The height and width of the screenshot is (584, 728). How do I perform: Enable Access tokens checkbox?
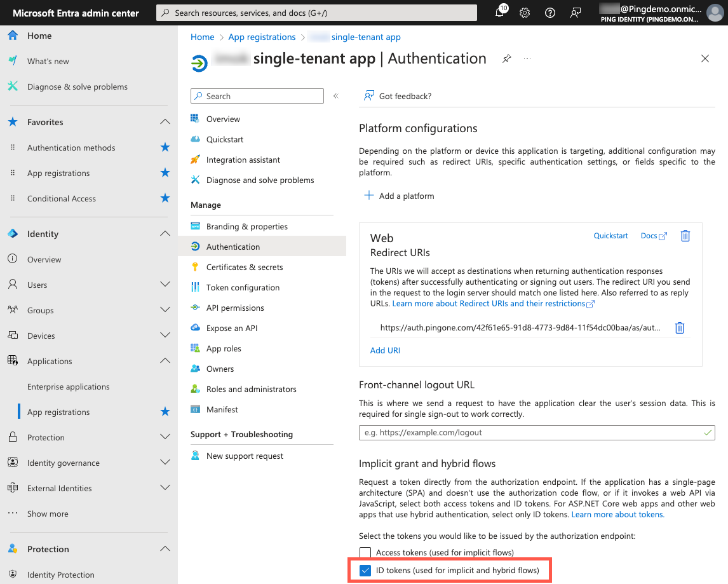click(x=365, y=552)
